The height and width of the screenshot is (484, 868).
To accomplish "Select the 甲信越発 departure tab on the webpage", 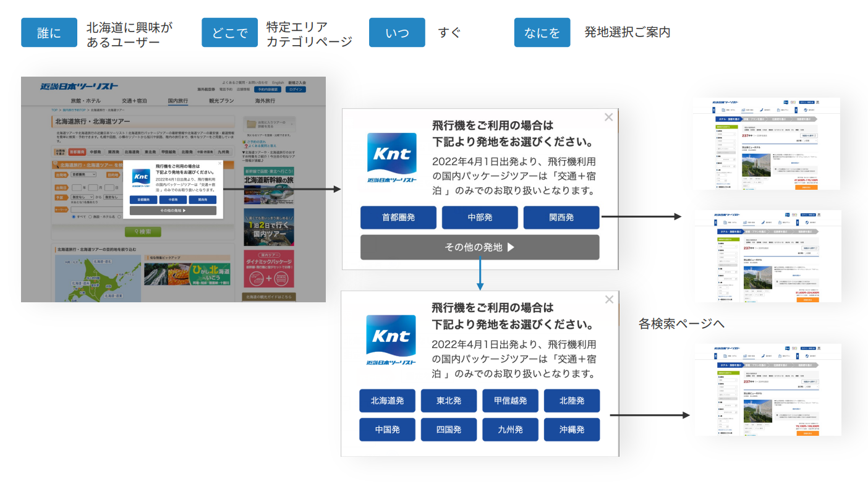I will click(169, 151).
